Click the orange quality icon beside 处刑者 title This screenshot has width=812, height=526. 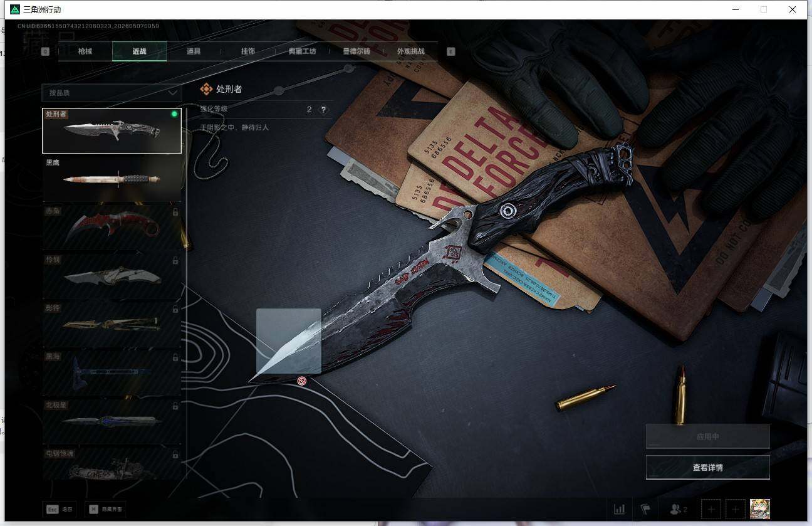coord(206,89)
